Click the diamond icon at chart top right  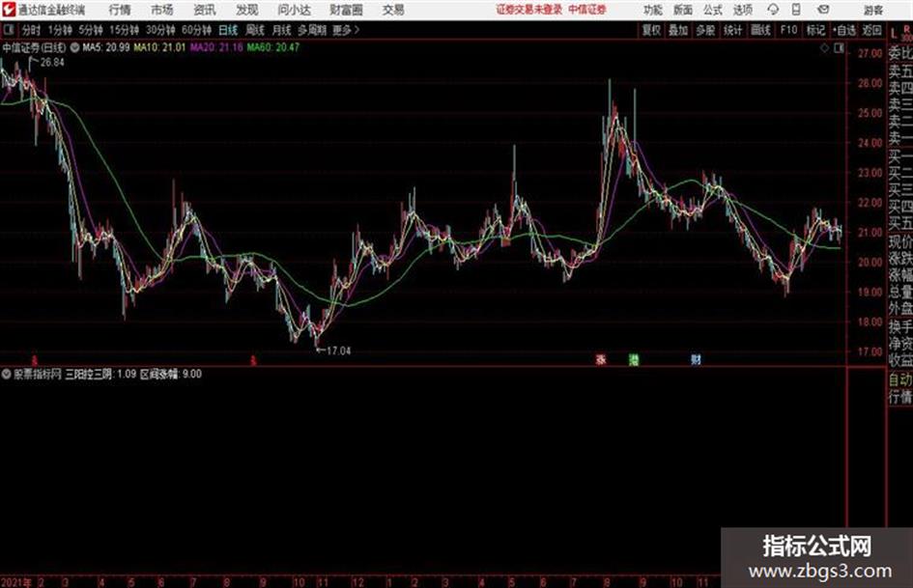coord(824,48)
